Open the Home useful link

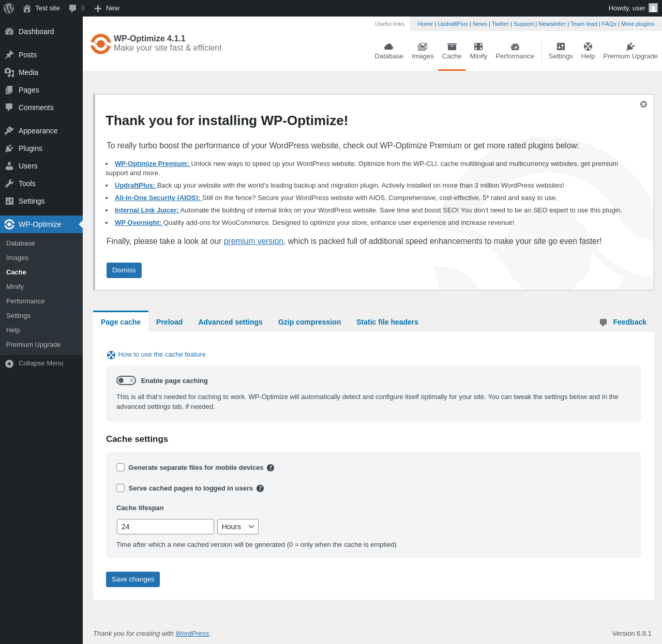tap(425, 24)
